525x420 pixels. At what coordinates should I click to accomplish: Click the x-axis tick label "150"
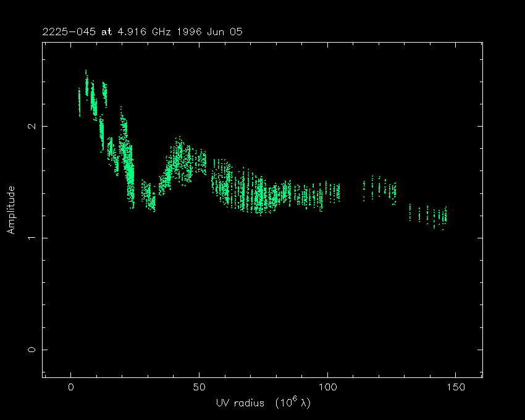(455, 387)
